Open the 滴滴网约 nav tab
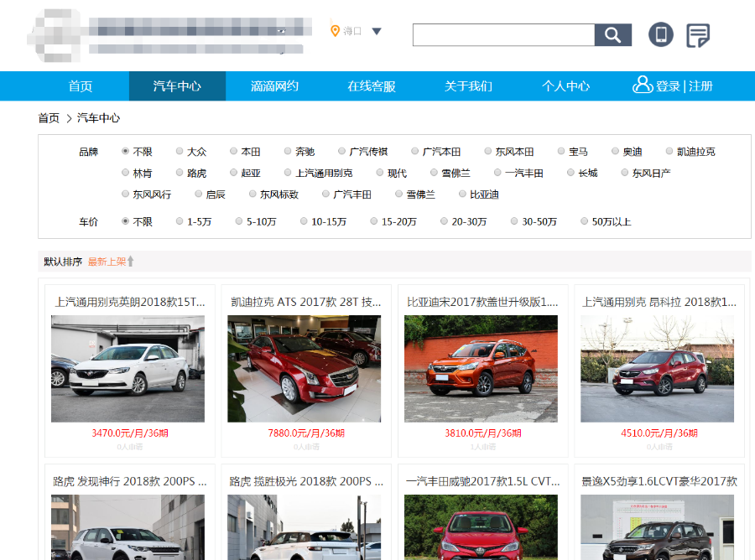The image size is (755, 560). 274,86
